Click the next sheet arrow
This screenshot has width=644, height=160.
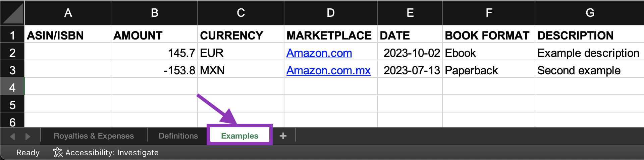click(x=28, y=136)
